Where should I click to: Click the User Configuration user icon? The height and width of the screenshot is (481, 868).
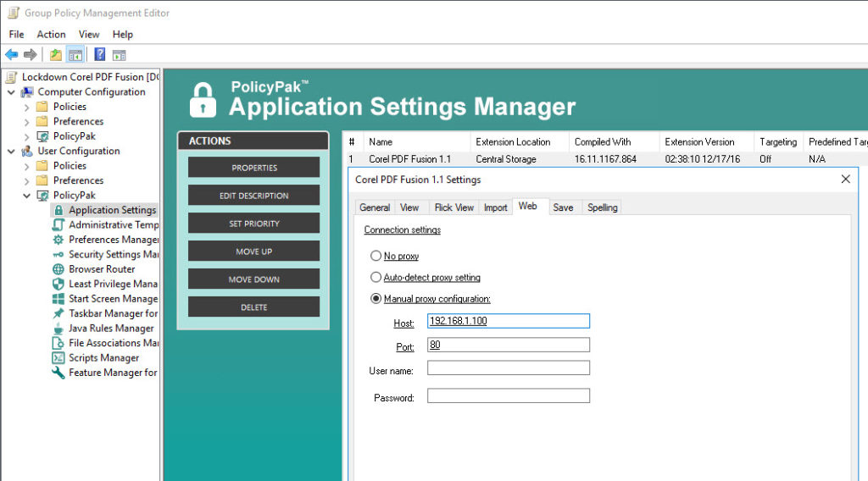pyautogui.click(x=27, y=151)
